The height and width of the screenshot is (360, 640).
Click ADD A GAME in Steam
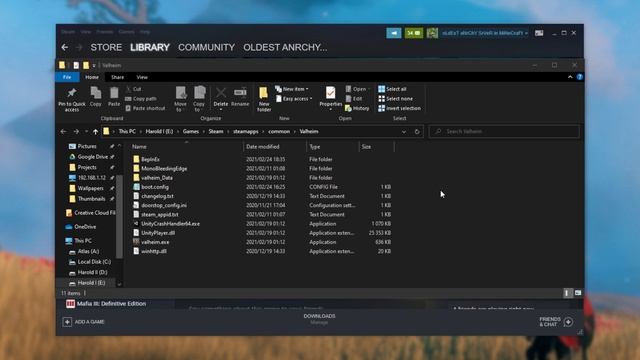[84, 322]
